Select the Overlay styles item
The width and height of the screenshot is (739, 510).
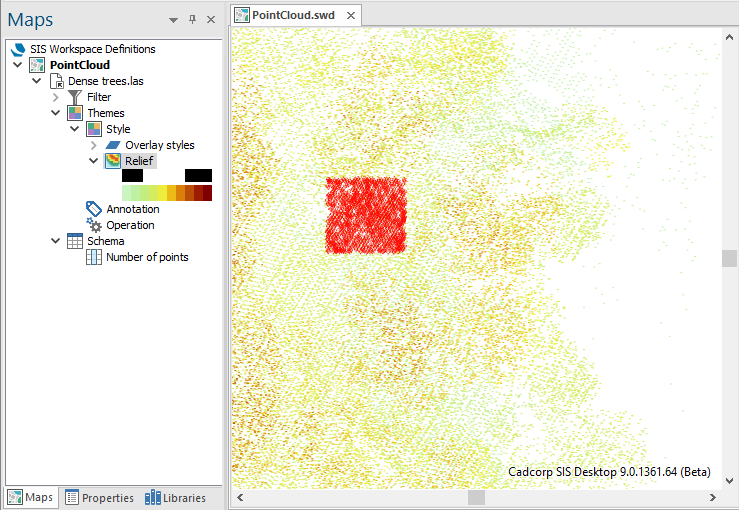click(160, 145)
